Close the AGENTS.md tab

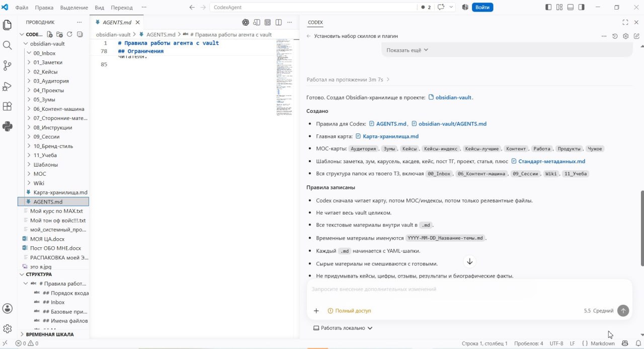[x=137, y=22]
